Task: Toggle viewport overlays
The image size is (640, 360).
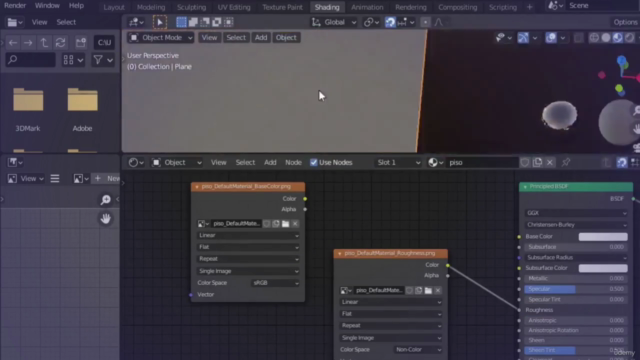Action: coord(551,38)
